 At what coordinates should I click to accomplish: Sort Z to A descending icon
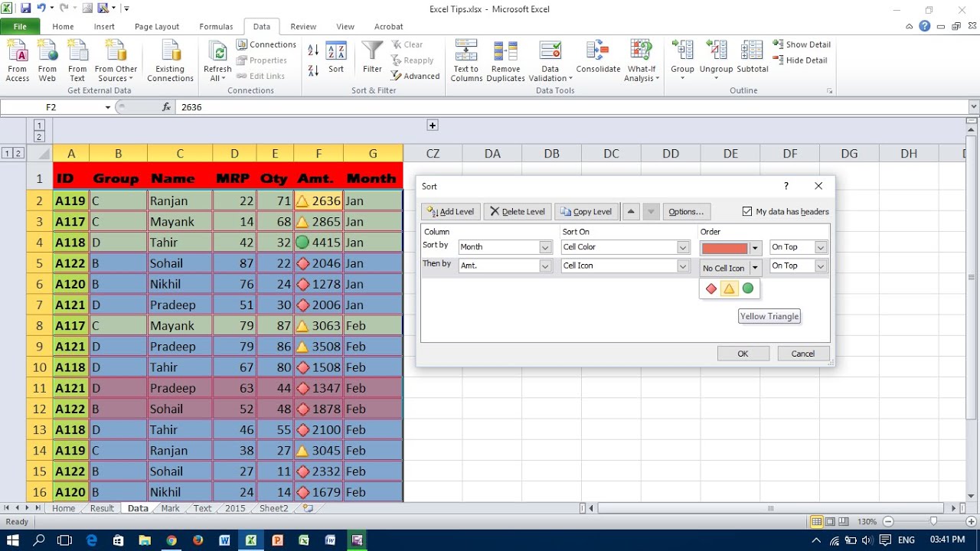tap(313, 70)
